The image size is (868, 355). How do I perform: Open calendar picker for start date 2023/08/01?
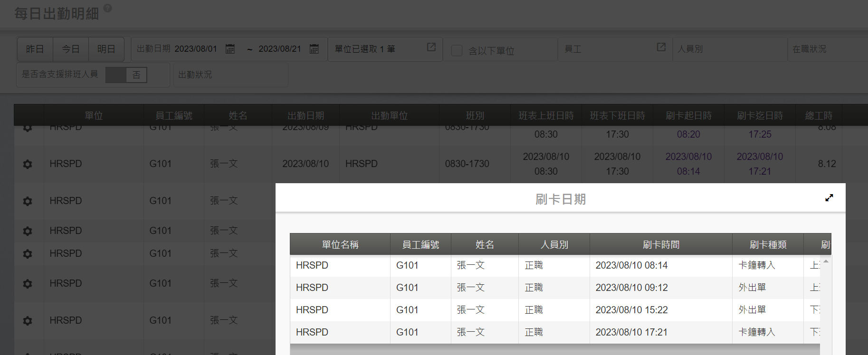(x=230, y=49)
